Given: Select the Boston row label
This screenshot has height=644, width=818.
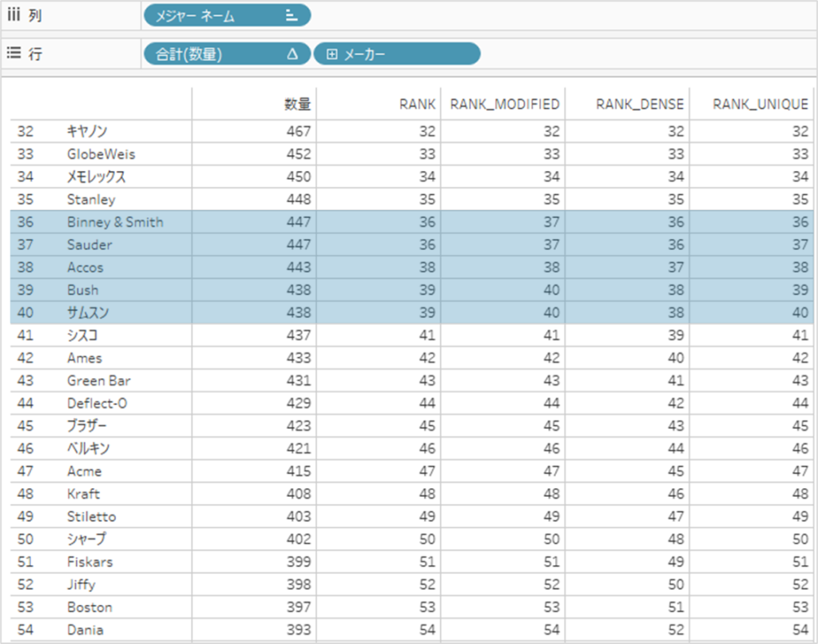Looking at the screenshot, I should point(89,607).
